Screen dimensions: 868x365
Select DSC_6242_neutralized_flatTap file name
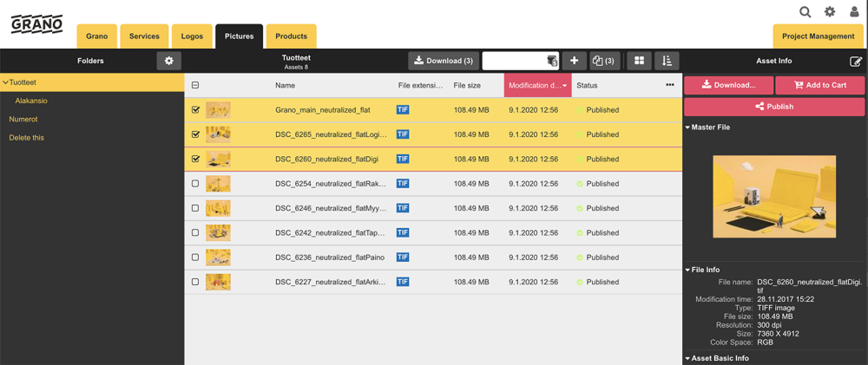pos(331,233)
